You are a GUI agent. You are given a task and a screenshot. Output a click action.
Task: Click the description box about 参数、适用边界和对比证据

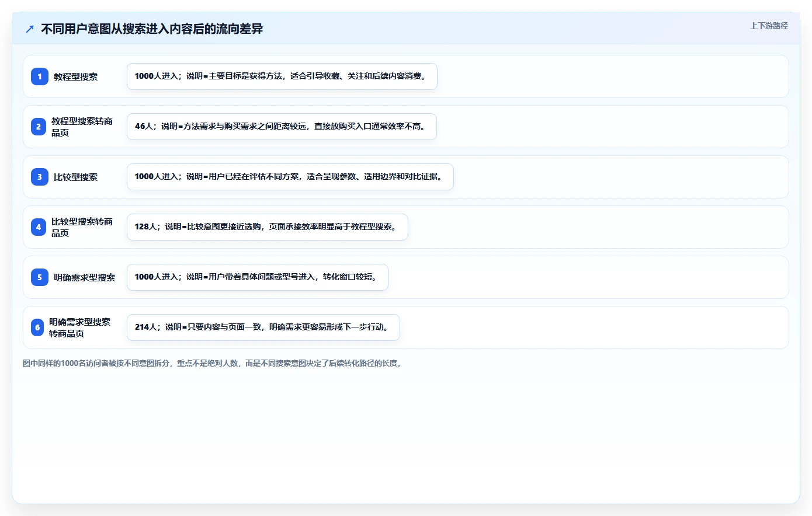pos(290,177)
